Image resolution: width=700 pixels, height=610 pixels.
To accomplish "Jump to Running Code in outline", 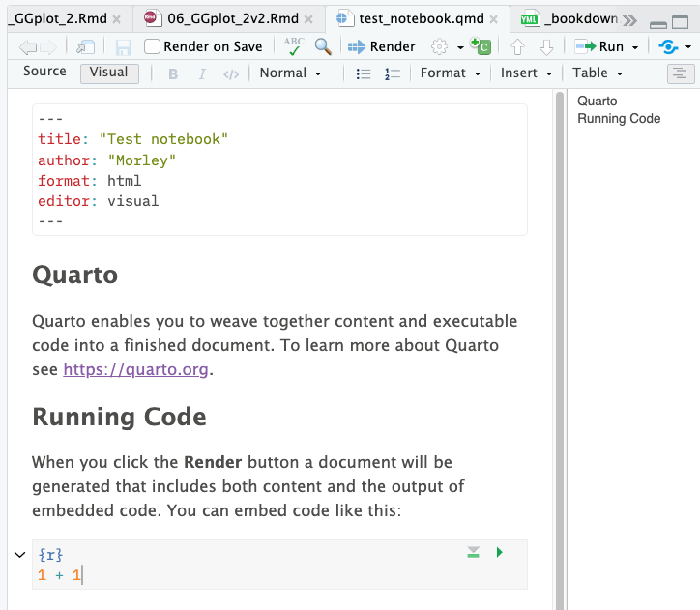I will [619, 119].
